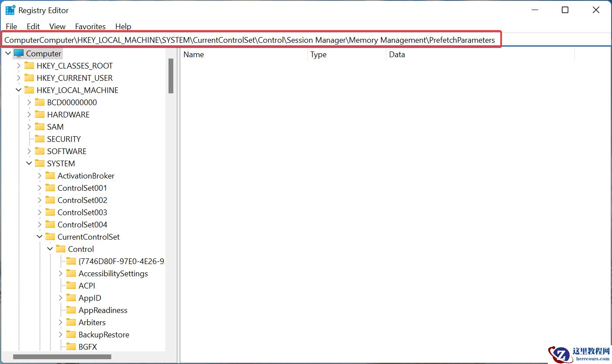Expand the SOFTWARE key
Image resolution: width=612 pixels, height=364 pixels.
tap(29, 151)
